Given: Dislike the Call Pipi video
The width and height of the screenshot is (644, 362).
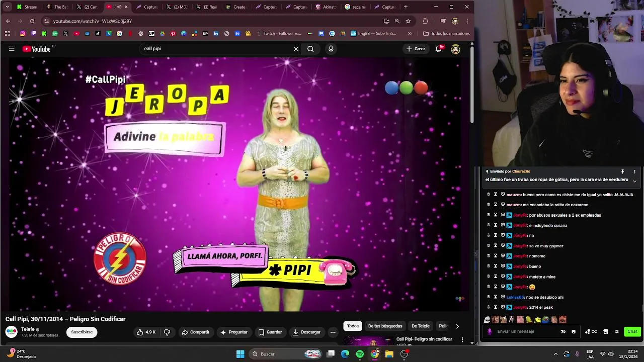Looking at the screenshot, I should click(167, 332).
